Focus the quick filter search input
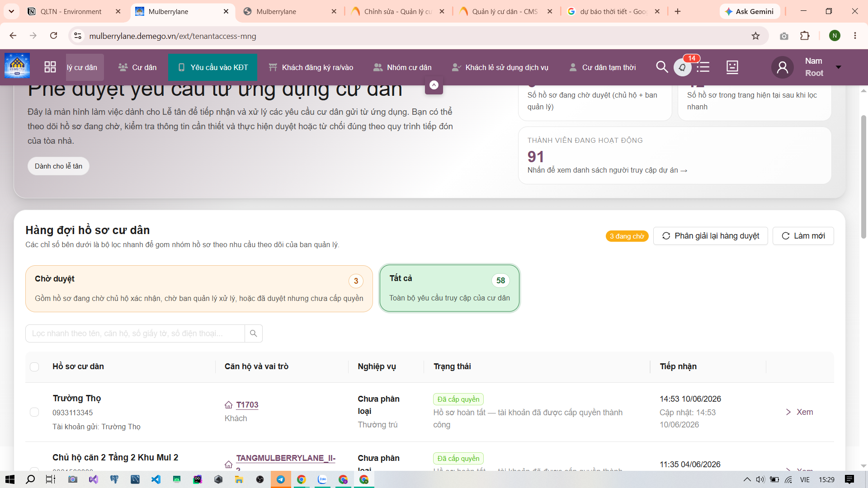The image size is (868, 488). (135, 333)
